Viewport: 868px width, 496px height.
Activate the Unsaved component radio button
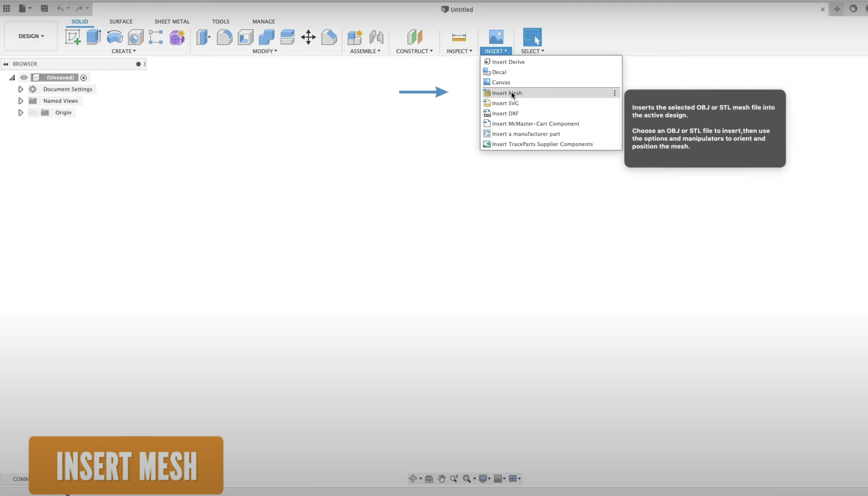coord(83,78)
